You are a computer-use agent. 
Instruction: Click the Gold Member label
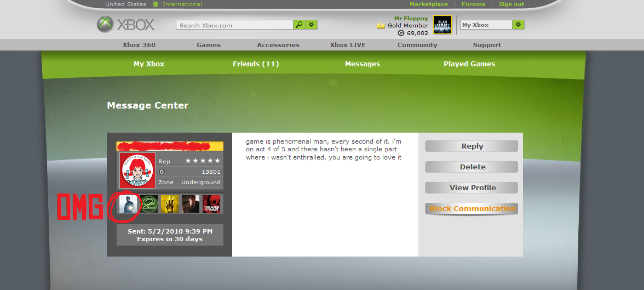click(408, 26)
